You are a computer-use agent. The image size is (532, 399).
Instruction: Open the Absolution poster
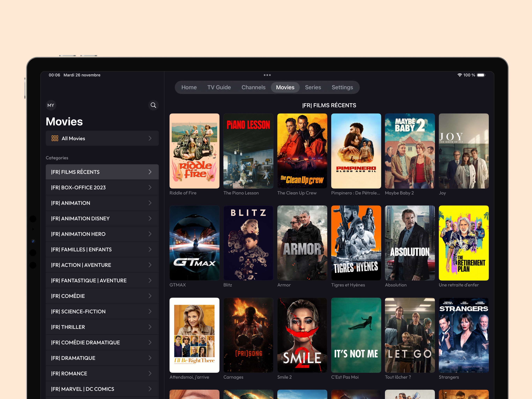[410, 243]
